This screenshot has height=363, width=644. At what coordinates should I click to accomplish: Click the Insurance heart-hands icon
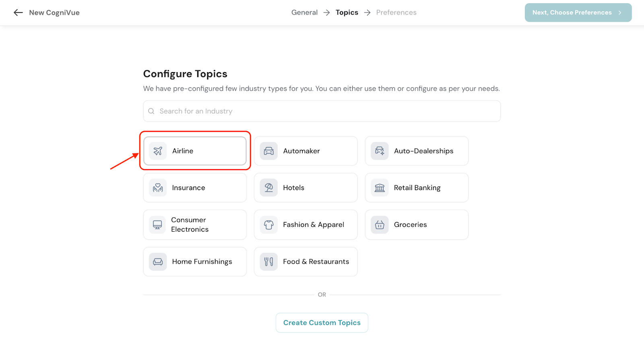pos(158,188)
